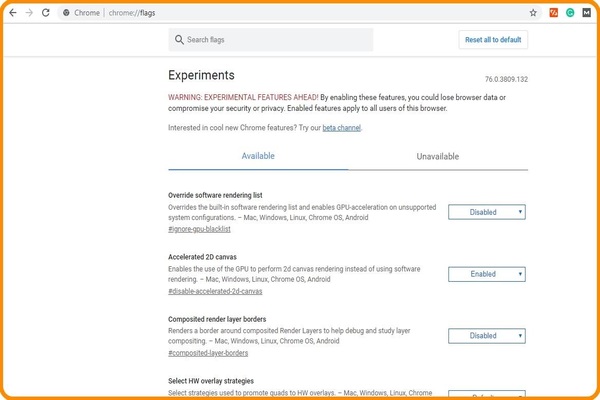Click Override software rendering list title
Screen dimensions: 600x400
point(215,195)
